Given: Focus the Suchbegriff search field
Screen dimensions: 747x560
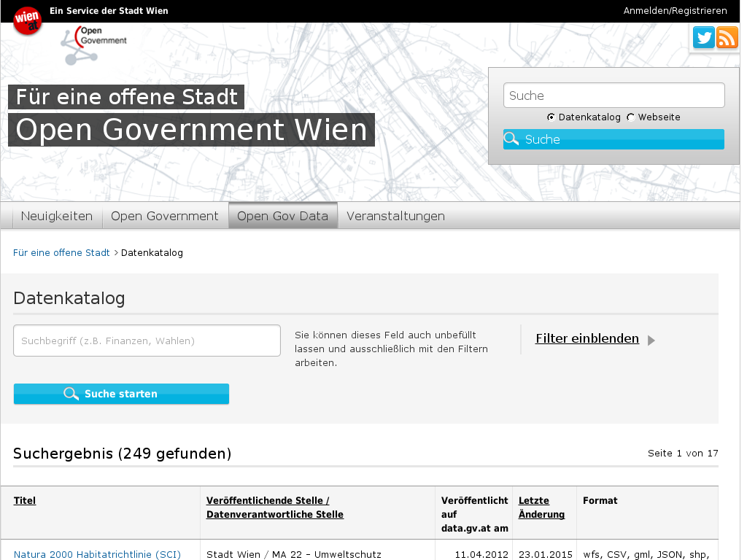Looking at the screenshot, I should [147, 341].
